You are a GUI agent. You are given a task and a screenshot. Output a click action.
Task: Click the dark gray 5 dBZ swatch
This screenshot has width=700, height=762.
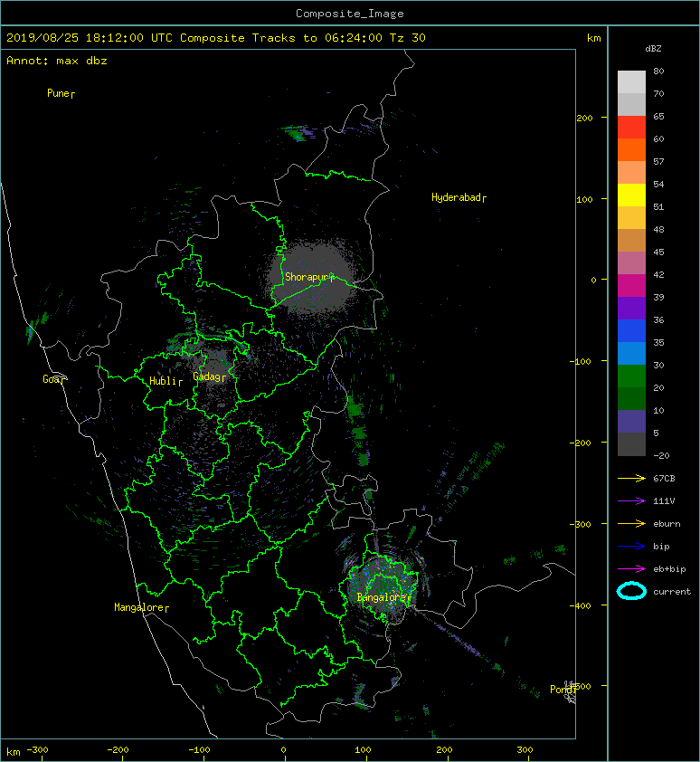(631, 444)
